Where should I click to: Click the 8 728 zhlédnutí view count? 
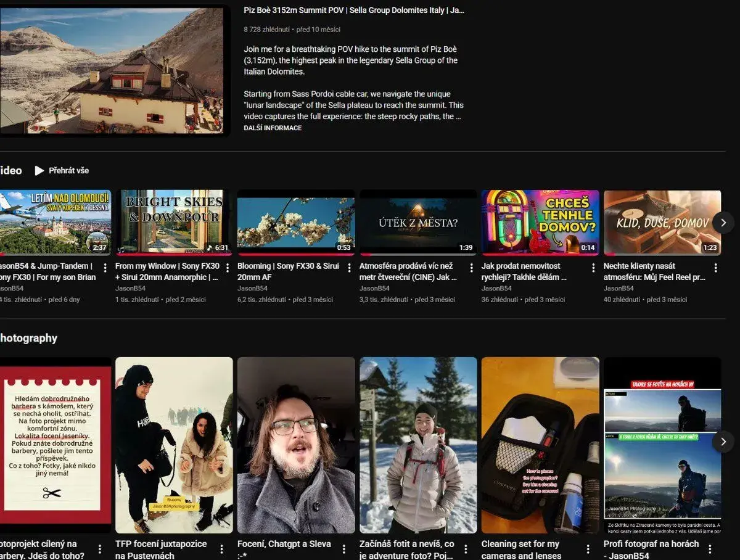tap(266, 30)
